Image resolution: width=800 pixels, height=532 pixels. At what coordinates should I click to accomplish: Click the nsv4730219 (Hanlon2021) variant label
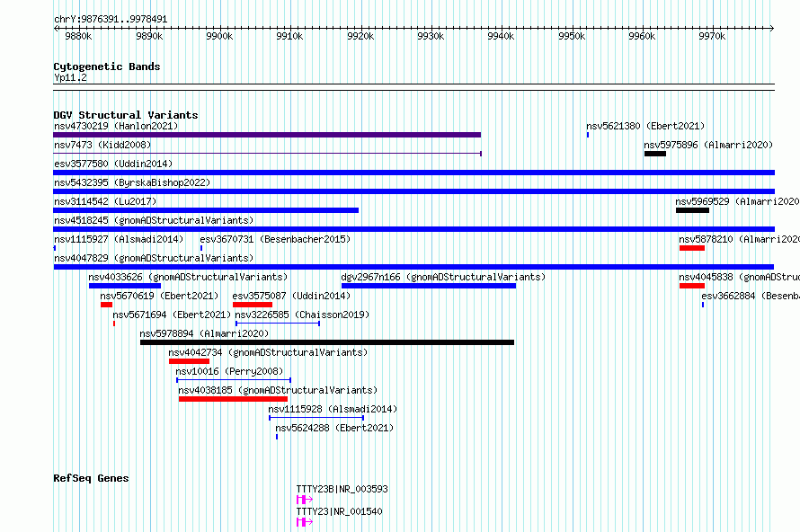click(x=116, y=126)
